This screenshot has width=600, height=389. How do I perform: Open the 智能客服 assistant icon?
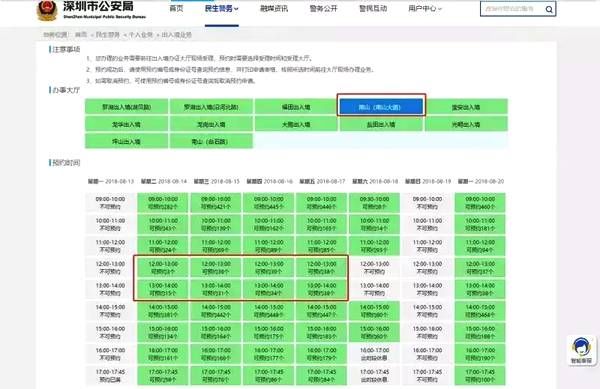point(581,351)
